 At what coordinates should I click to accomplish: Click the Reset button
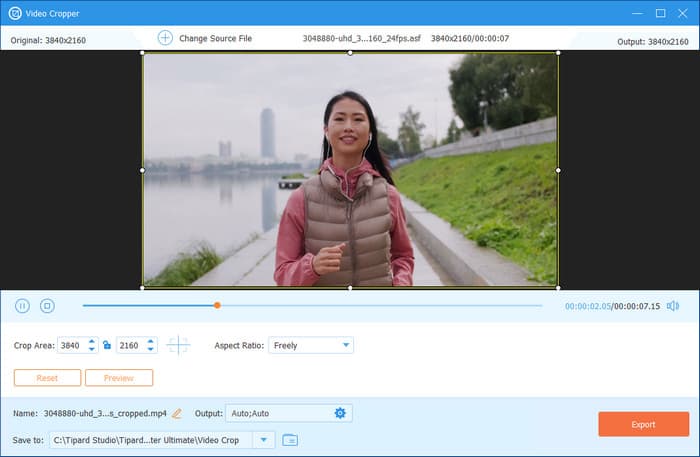point(47,378)
